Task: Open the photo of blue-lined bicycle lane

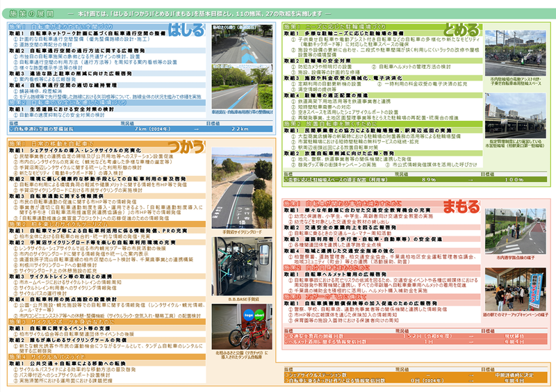Action: pyautogui.click(x=242, y=87)
